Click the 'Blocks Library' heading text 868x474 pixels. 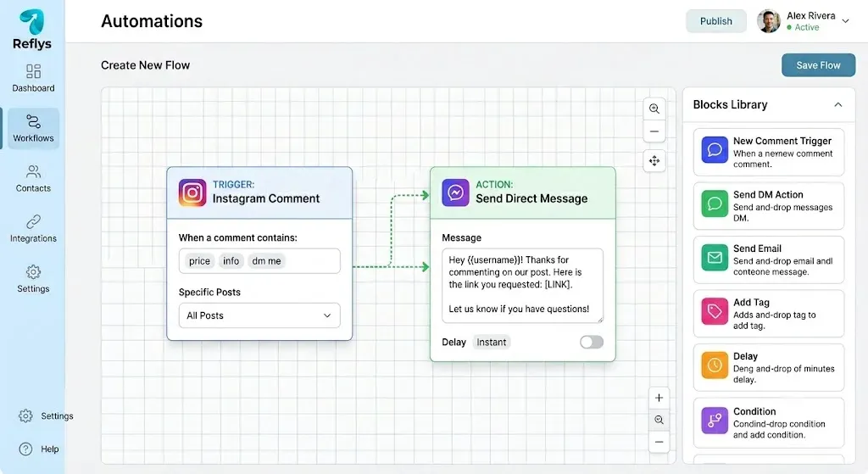tap(730, 104)
